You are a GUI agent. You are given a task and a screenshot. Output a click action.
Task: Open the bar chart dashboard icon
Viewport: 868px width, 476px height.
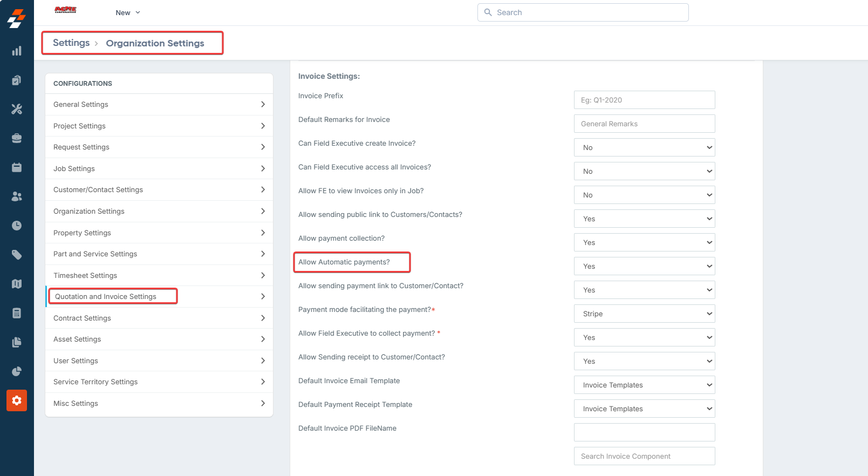click(x=17, y=51)
